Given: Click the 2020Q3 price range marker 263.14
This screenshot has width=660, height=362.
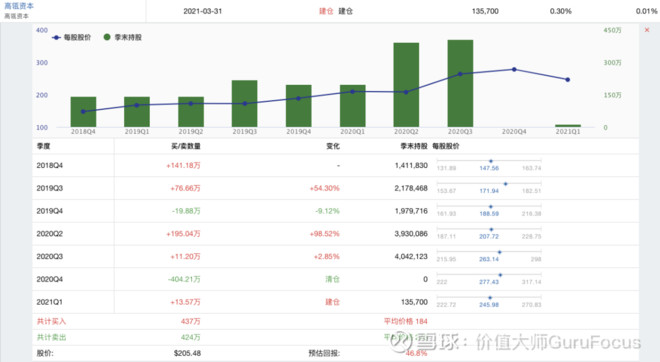Looking at the screenshot, I should coord(500,252).
